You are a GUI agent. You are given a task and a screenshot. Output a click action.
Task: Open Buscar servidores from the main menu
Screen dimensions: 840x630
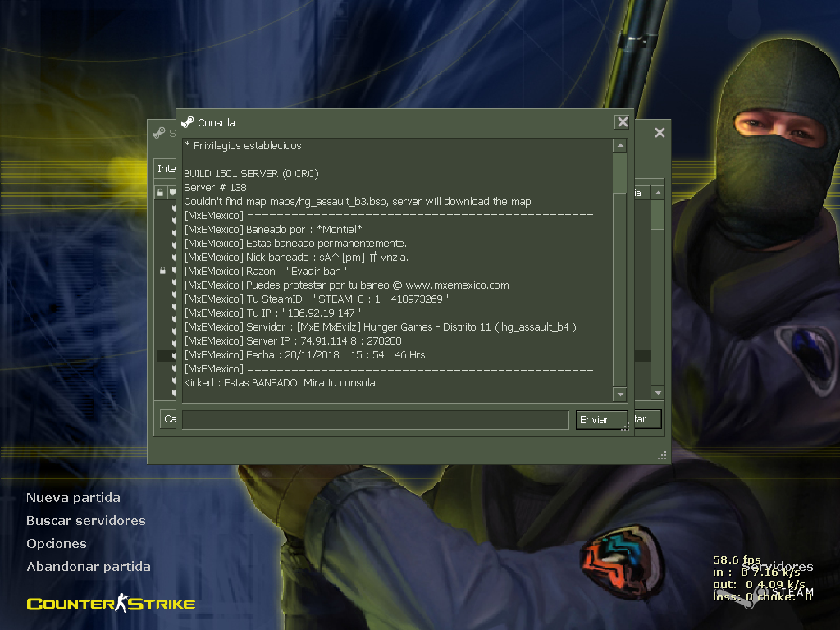pyautogui.click(x=85, y=521)
